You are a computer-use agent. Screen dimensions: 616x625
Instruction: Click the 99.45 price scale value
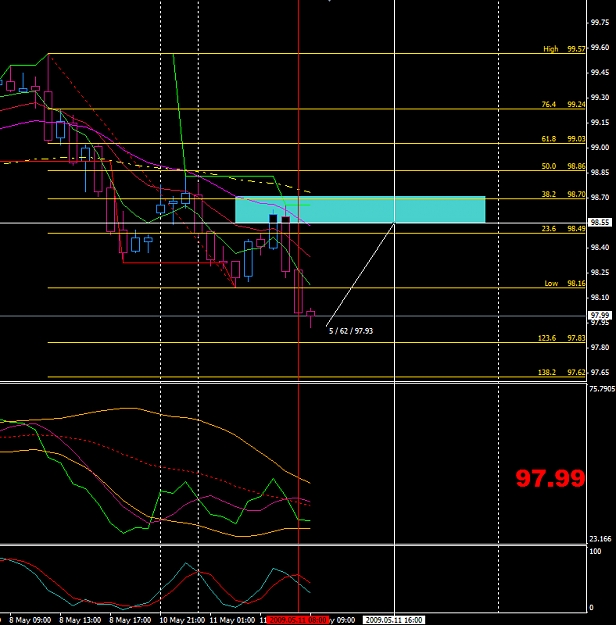pyautogui.click(x=600, y=73)
